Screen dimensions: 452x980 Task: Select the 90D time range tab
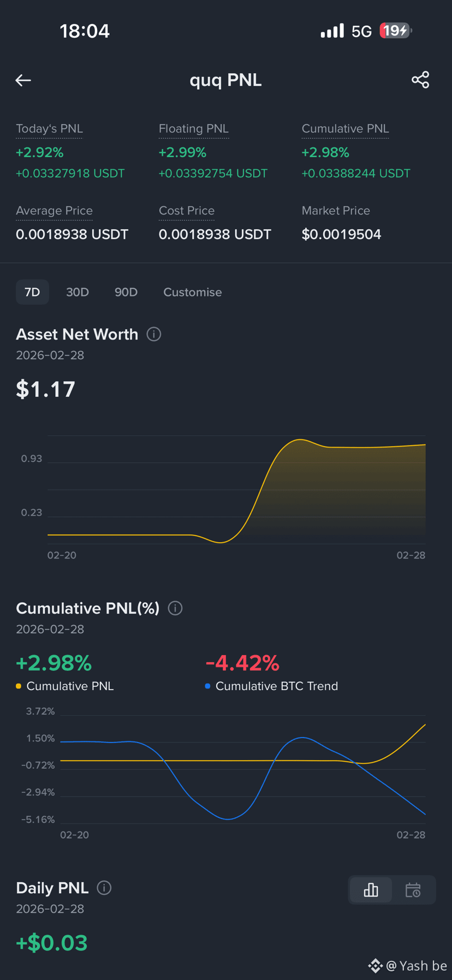click(126, 292)
